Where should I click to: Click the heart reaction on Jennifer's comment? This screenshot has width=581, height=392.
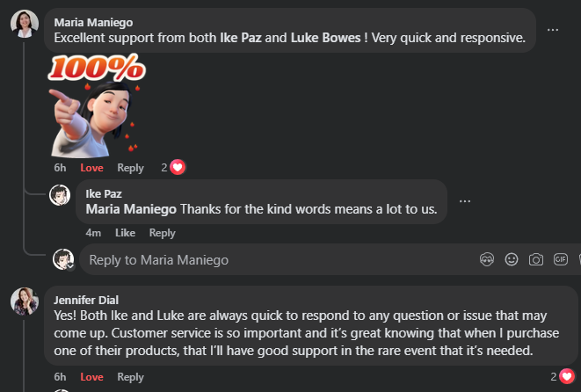566,376
